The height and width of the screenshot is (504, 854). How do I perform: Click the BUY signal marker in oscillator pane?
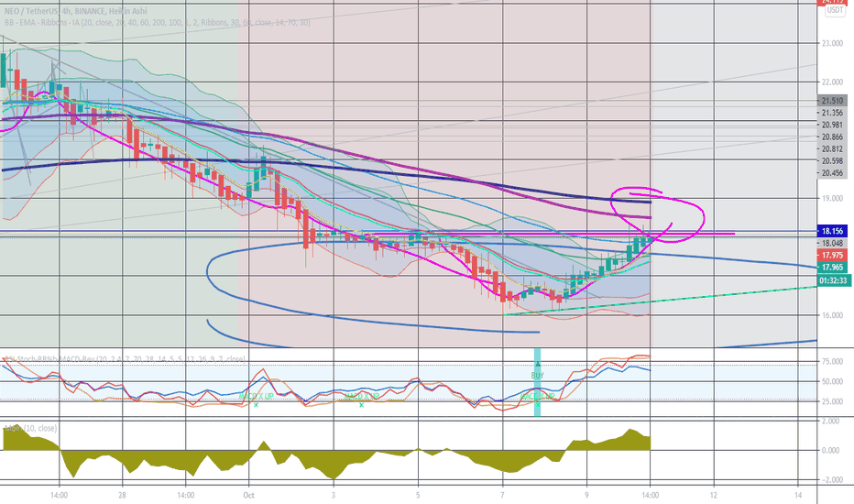point(537,375)
